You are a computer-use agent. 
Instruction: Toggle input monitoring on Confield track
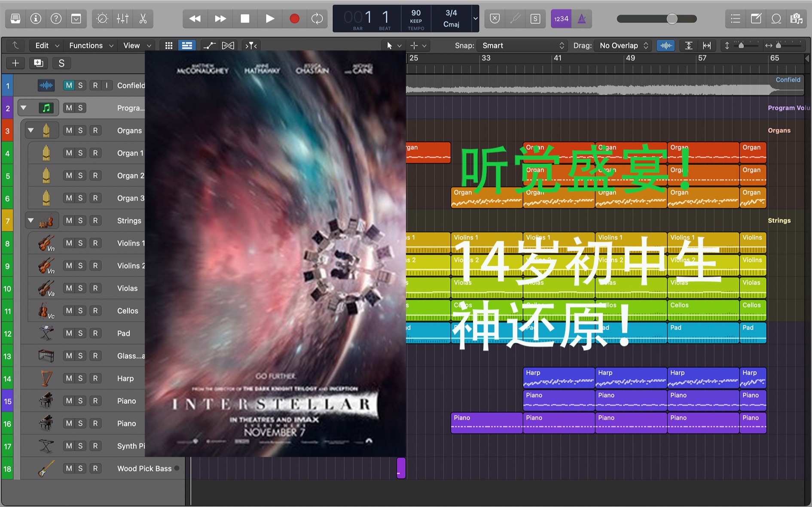(107, 85)
